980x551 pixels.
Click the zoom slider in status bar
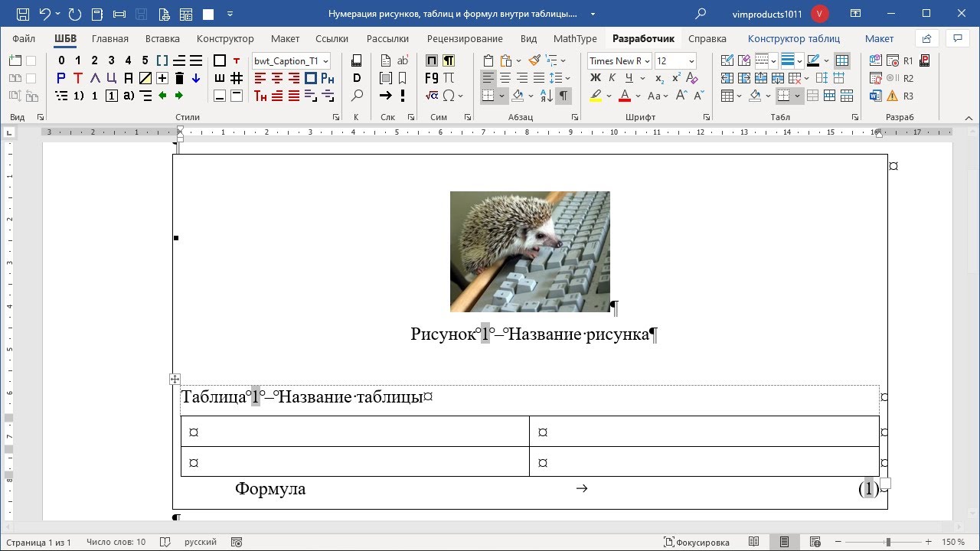[x=888, y=542]
